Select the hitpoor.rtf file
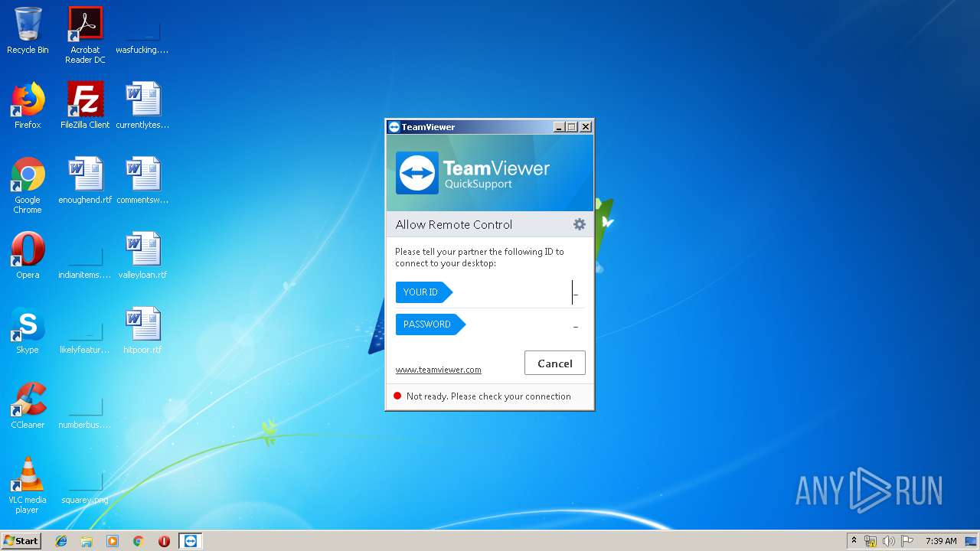Viewport: 980px width, 551px height. (x=142, y=331)
